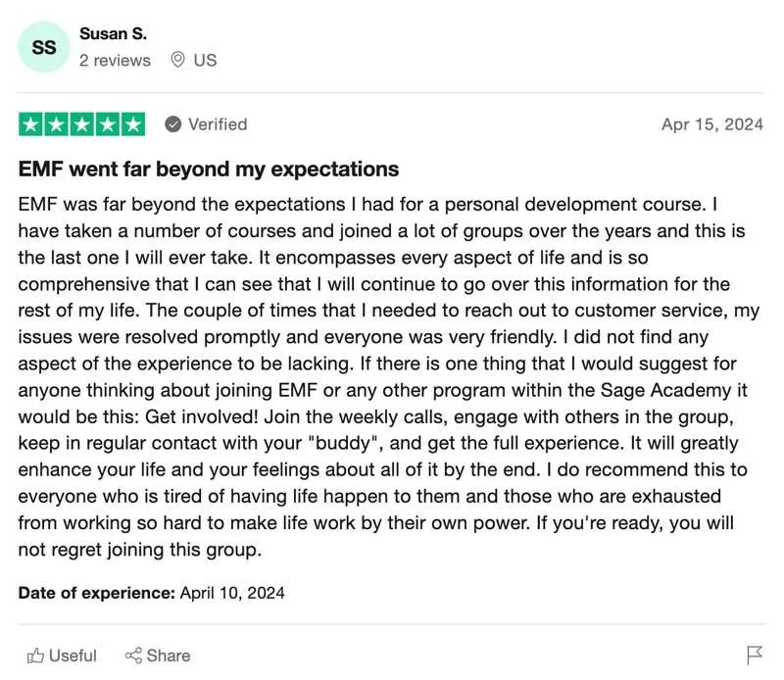The height and width of the screenshot is (680, 784).
Task: Mark the review as Useful
Action: pos(73,656)
